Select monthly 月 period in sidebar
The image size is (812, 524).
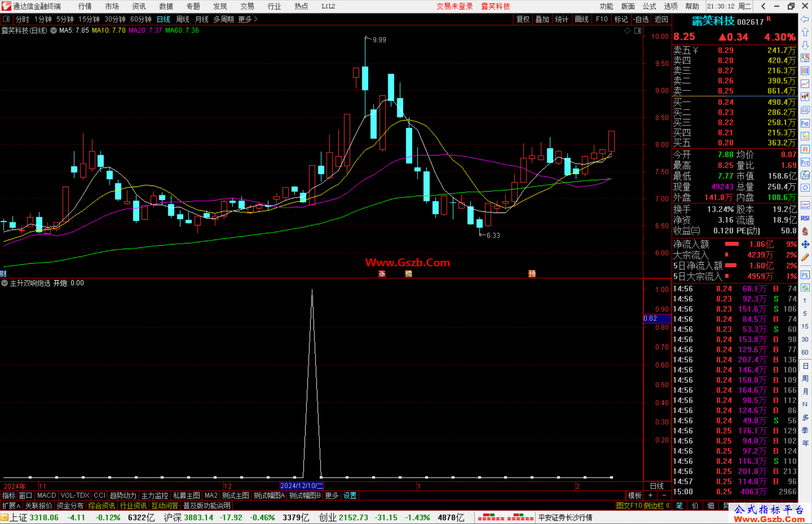805,391
